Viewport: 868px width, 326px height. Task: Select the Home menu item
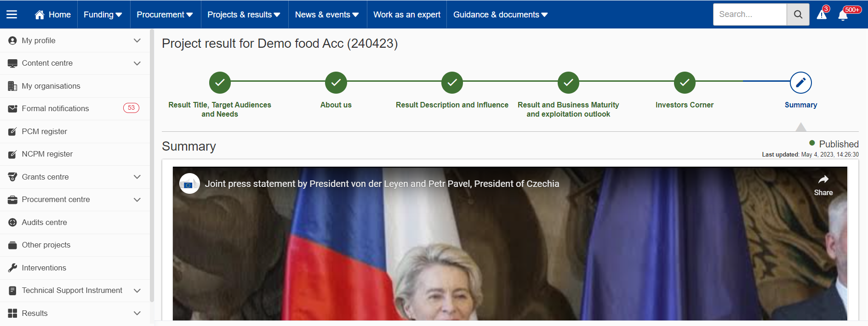[x=53, y=15]
